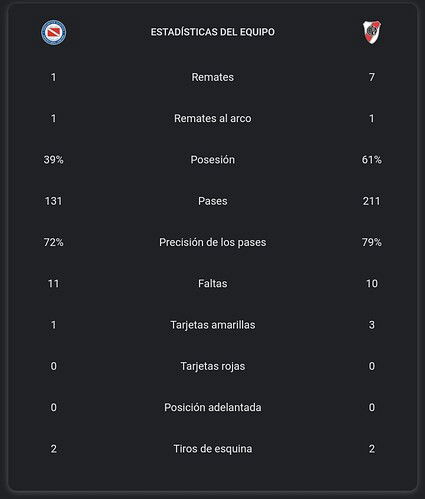Select the Faltas stat label

coord(213,283)
